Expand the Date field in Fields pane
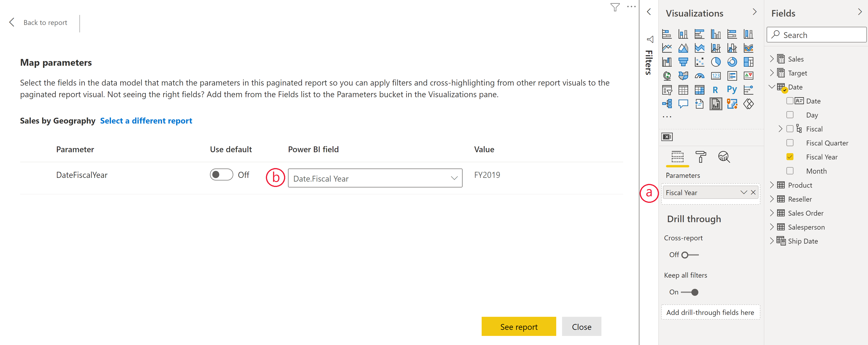 click(x=773, y=87)
